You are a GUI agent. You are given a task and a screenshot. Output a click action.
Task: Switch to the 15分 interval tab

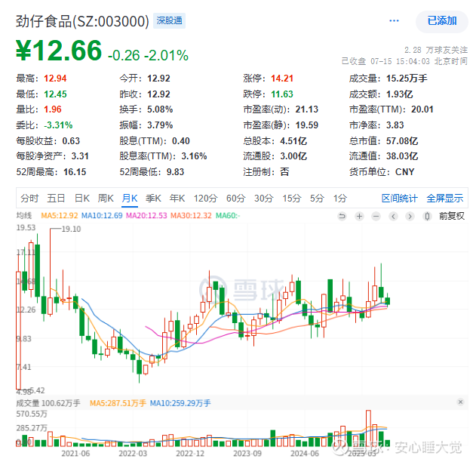(x=292, y=199)
